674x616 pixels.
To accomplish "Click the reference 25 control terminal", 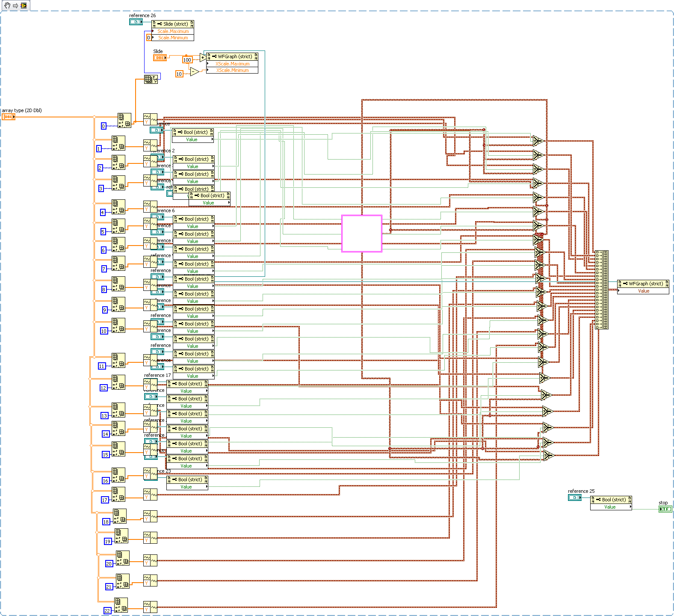I will click(575, 498).
